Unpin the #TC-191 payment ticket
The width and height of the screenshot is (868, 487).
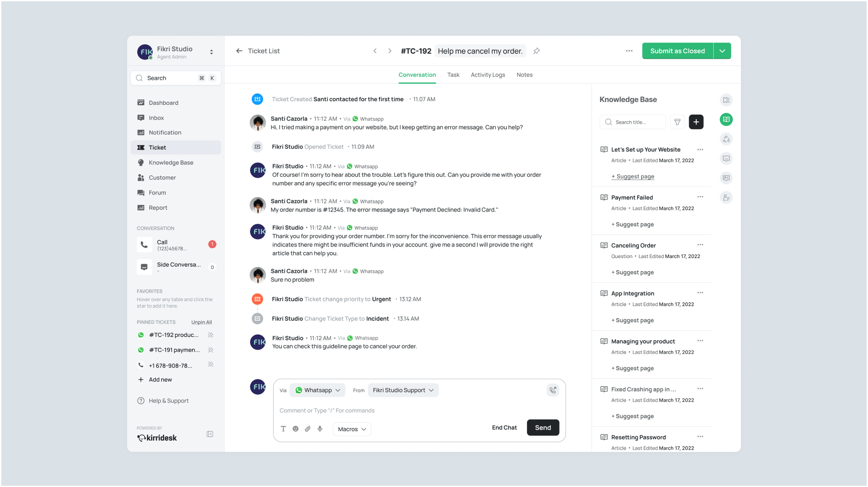211,350
